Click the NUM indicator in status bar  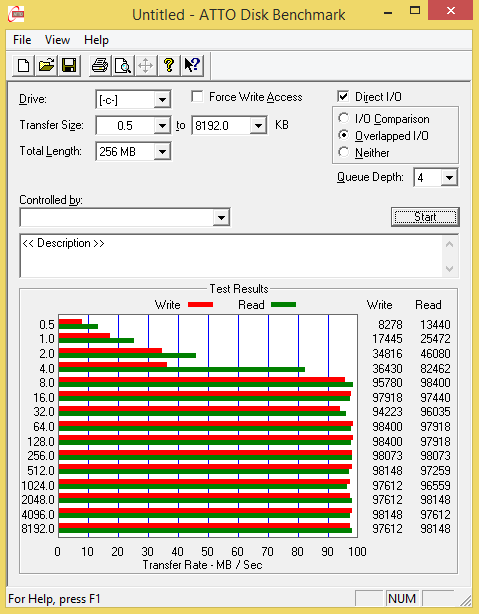coord(402,599)
